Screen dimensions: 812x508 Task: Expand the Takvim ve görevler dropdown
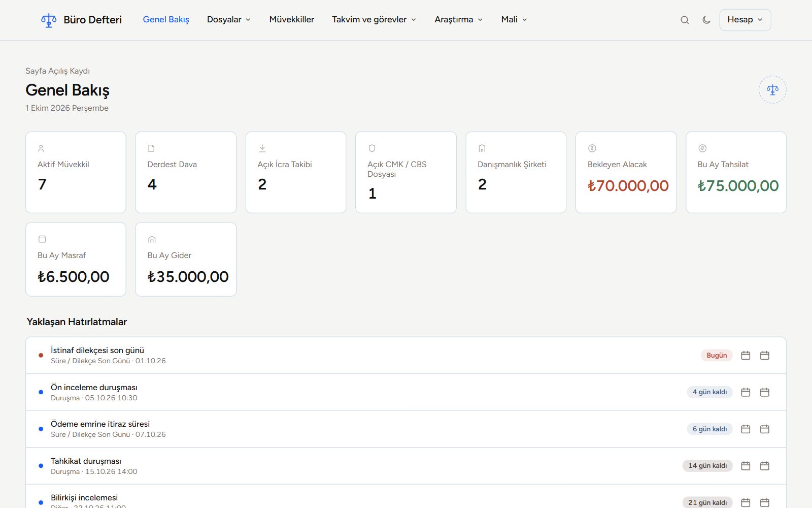(x=374, y=19)
